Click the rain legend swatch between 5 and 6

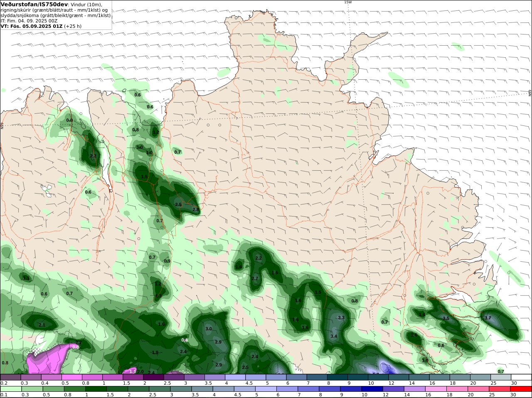coord(266,389)
